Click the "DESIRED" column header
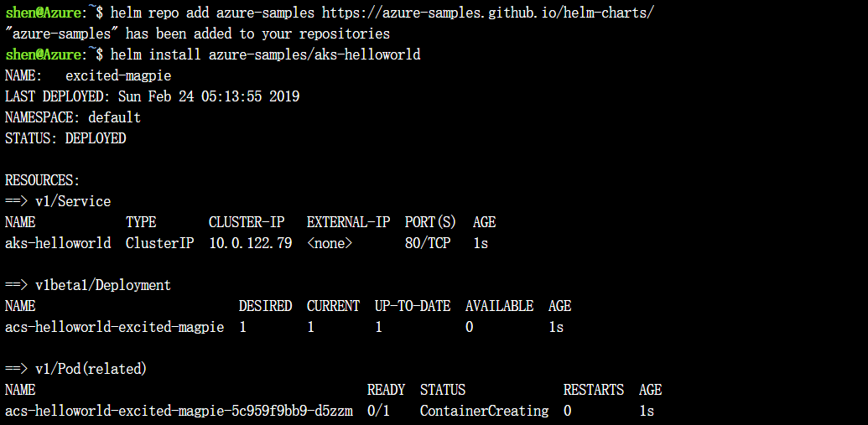Image resolution: width=868 pixels, height=425 pixels. [266, 307]
